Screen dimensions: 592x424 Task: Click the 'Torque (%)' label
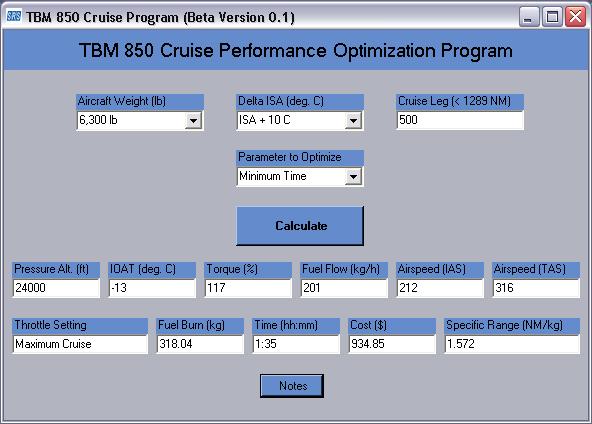pos(232,269)
